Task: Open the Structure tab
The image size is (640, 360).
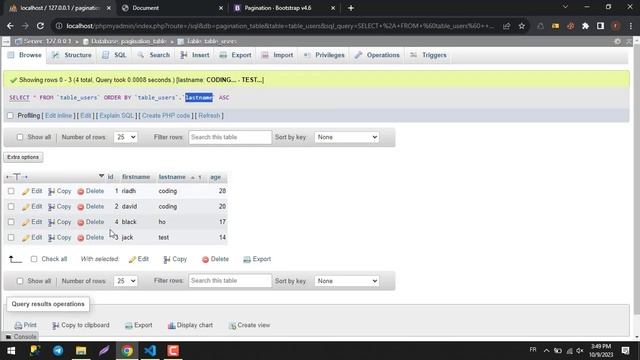Action: coord(71,55)
